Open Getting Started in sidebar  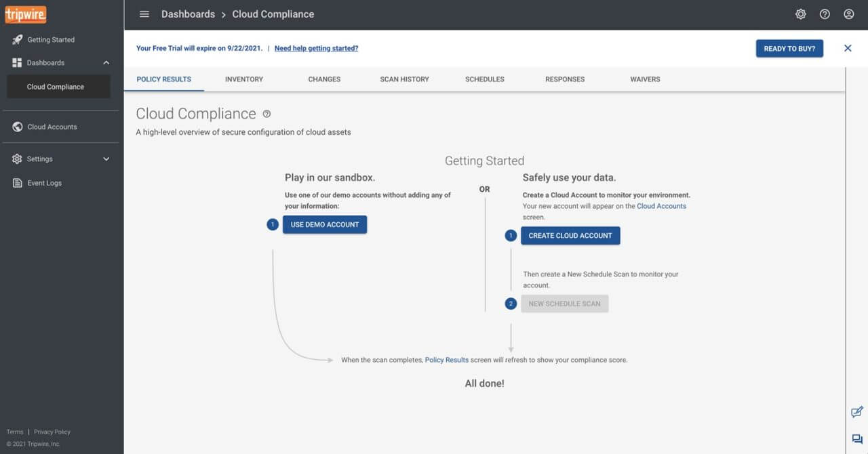pyautogui.click(x=51, y=40)
